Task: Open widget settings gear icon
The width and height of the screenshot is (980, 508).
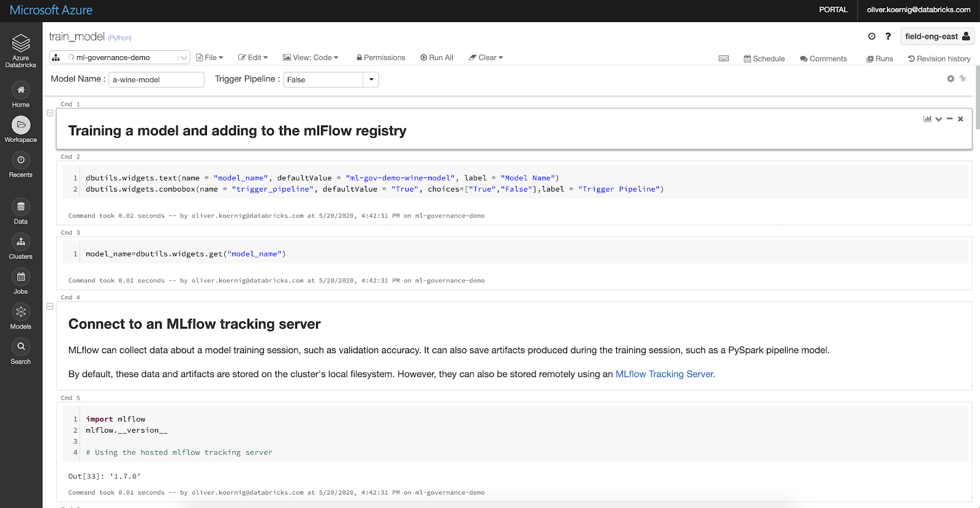Action: (951, 79)
